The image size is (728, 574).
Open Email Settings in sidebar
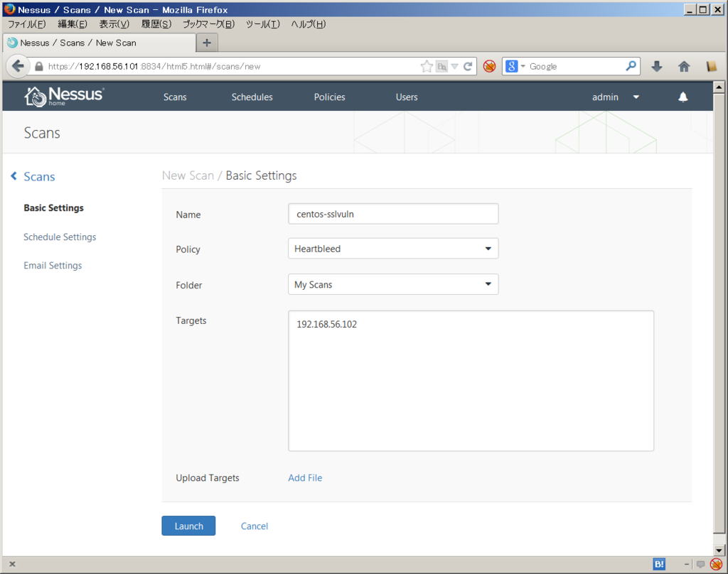click(53, 266)
